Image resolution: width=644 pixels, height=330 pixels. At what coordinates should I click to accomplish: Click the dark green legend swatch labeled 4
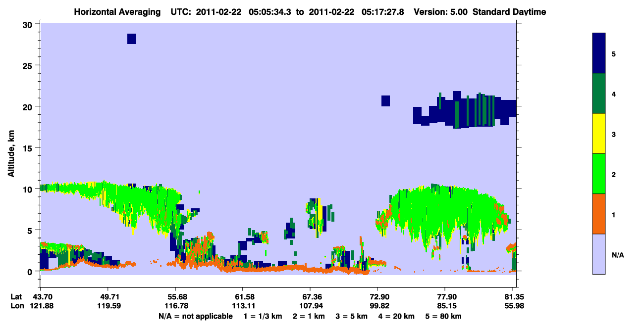click(599, 94)
